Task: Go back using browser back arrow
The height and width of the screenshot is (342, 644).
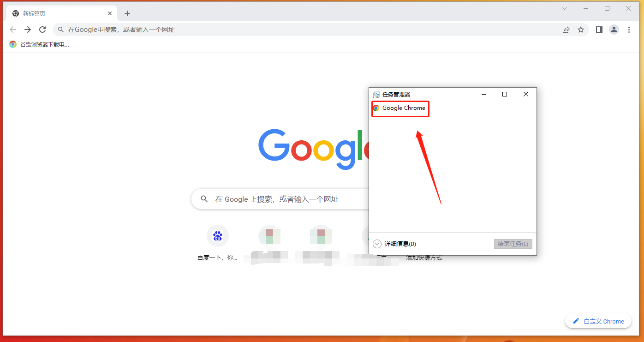Action: [13, 30]
